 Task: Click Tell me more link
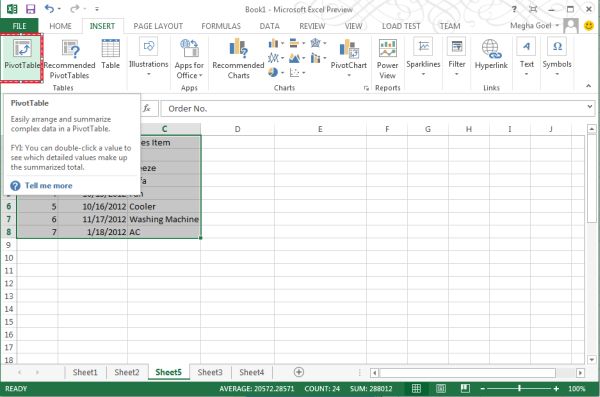tap(49, 186)
